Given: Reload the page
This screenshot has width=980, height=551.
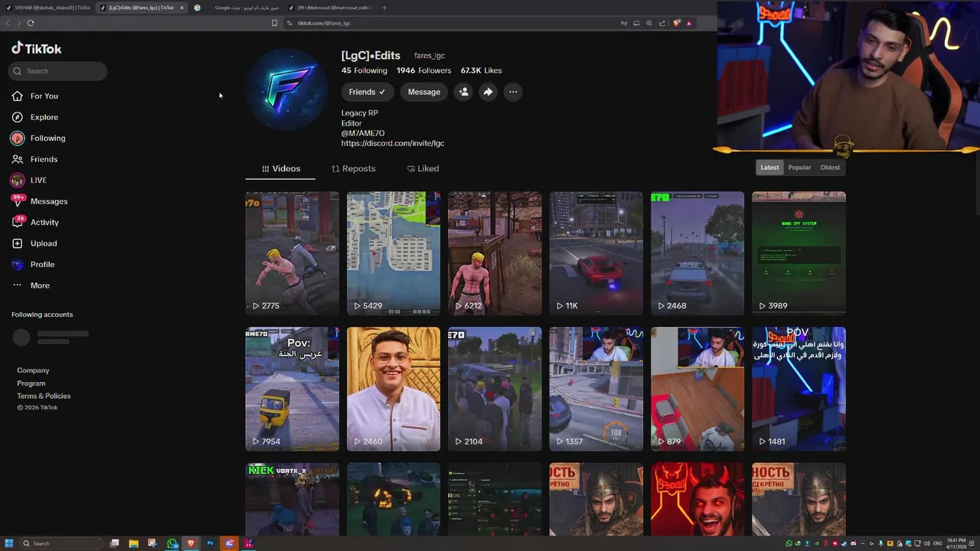Looking at the screenshot, I should pyautogui.click(x=31, y=23).
